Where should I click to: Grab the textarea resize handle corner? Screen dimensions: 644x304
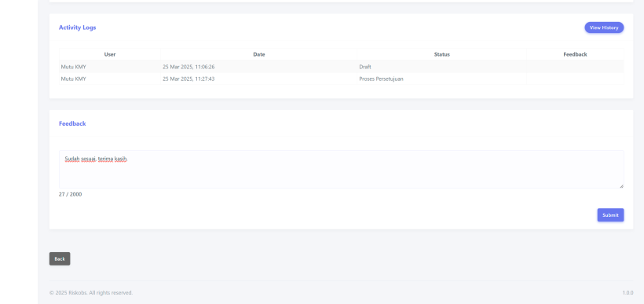[x=621, y=186]
